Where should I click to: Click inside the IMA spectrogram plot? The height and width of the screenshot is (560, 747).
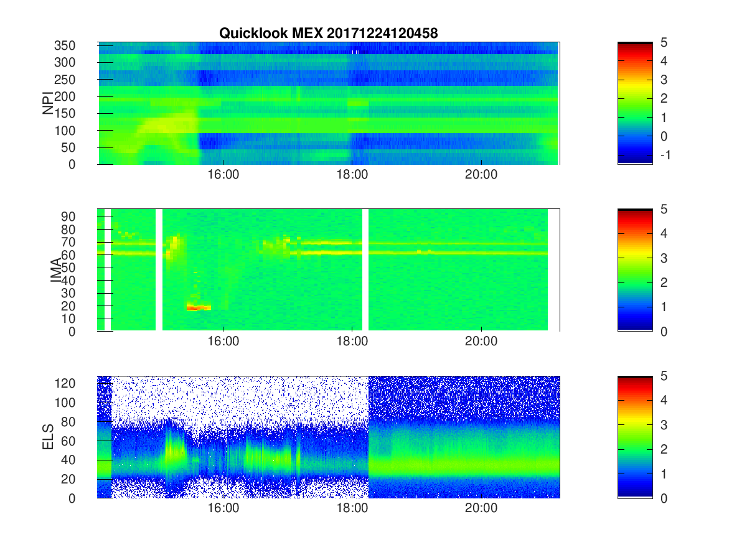coord(329,270)
